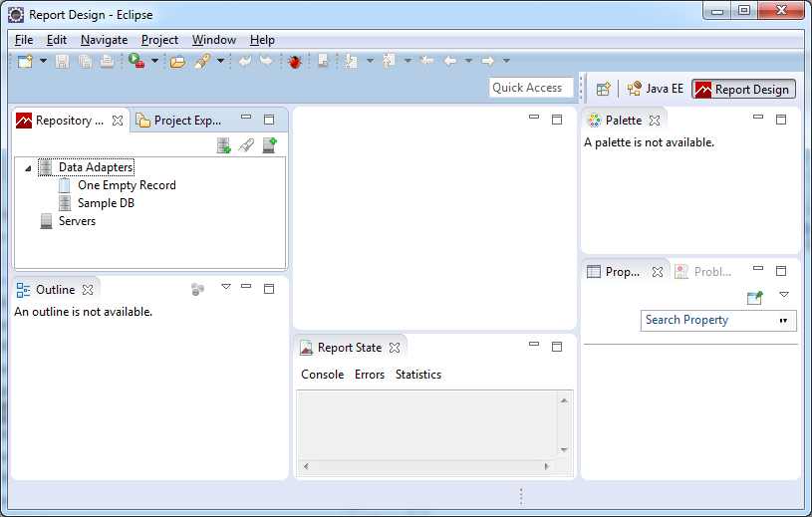This screenshot has height=517, width=812.
Task: Click the Open Perspective icon
Action: 604,89
